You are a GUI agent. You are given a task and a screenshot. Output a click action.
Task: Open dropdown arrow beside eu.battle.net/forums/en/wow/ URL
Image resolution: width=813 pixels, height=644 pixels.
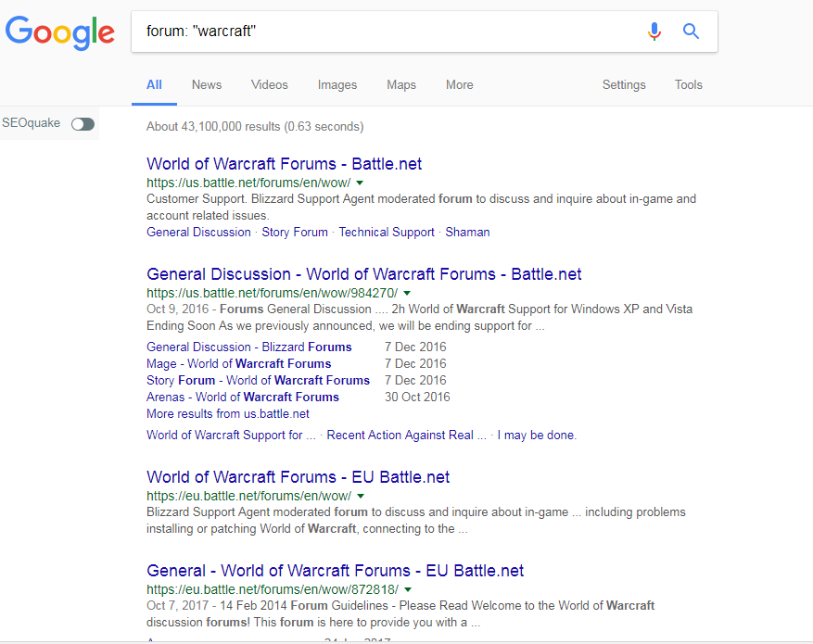(x=361, y=497)
